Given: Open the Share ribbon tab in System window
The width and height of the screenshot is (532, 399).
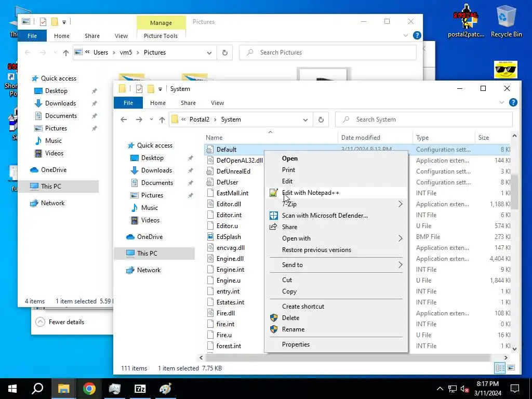Looking at the screenshot, I should pos(188,103).
